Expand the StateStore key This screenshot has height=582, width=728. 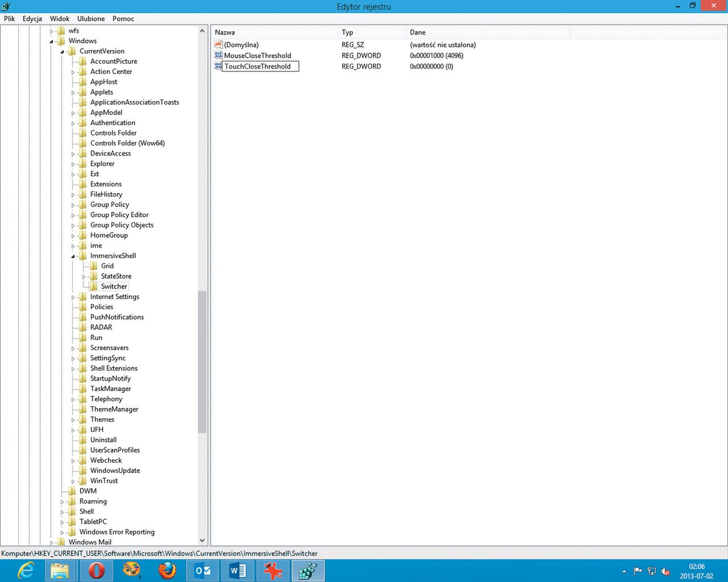click(x=84, y=277)
